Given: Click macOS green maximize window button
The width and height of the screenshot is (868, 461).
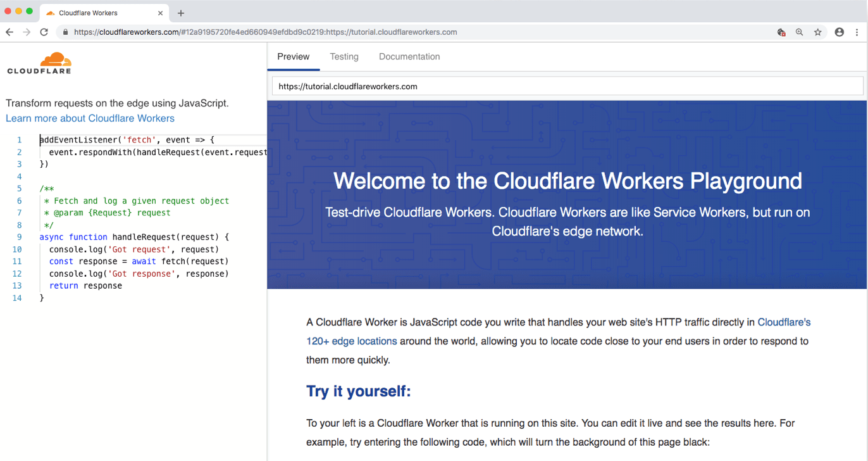Looking at the screenshot, I should 29,11.
